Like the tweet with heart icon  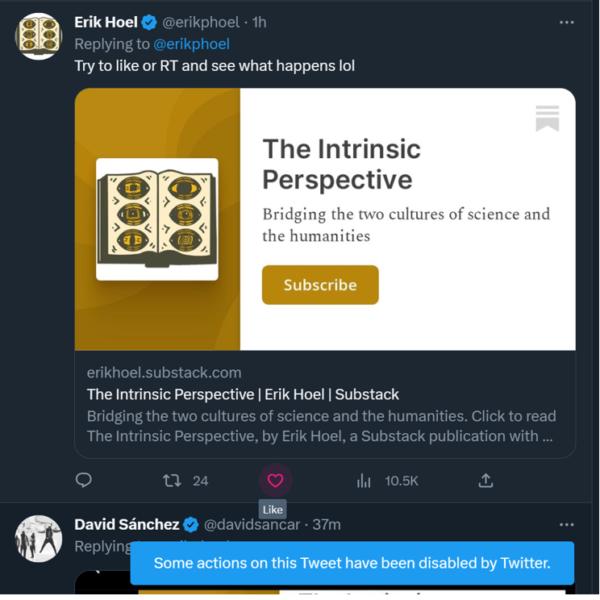tap(275, 480)
